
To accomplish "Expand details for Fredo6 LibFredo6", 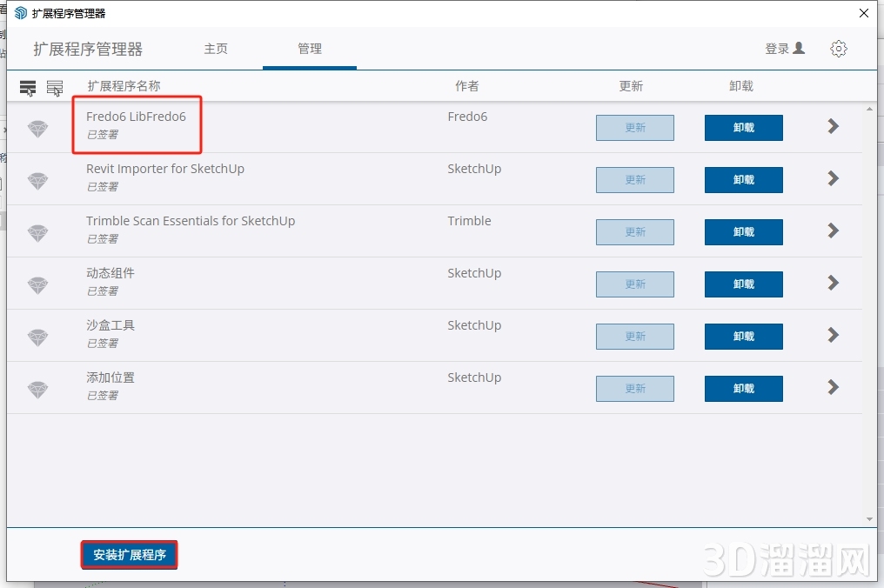I will click(x=833, y=126).
